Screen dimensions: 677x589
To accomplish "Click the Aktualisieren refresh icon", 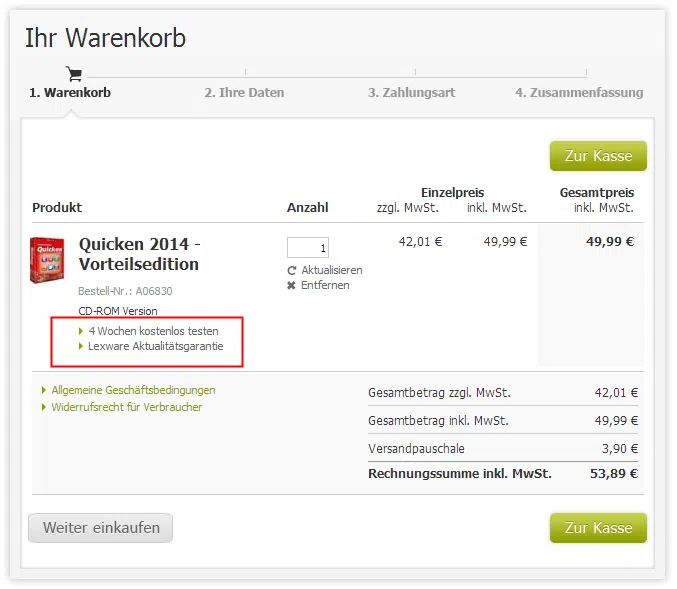I will 292,270.
